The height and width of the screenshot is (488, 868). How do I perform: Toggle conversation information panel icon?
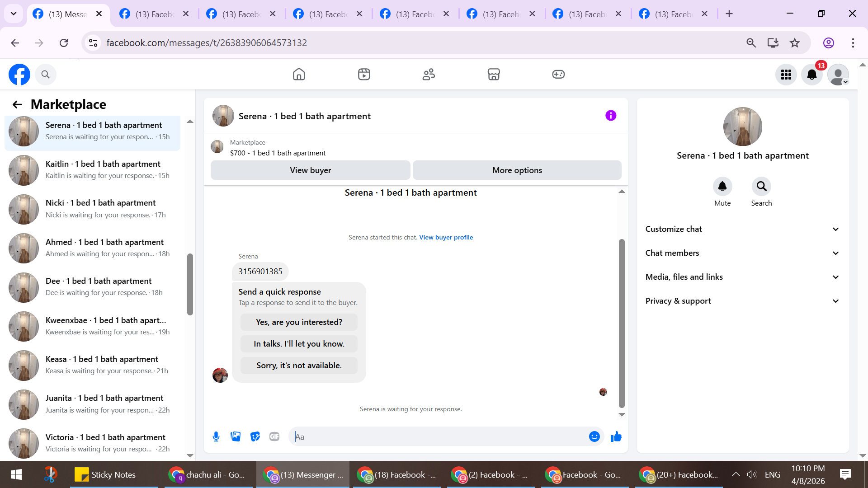click(611, 116)
